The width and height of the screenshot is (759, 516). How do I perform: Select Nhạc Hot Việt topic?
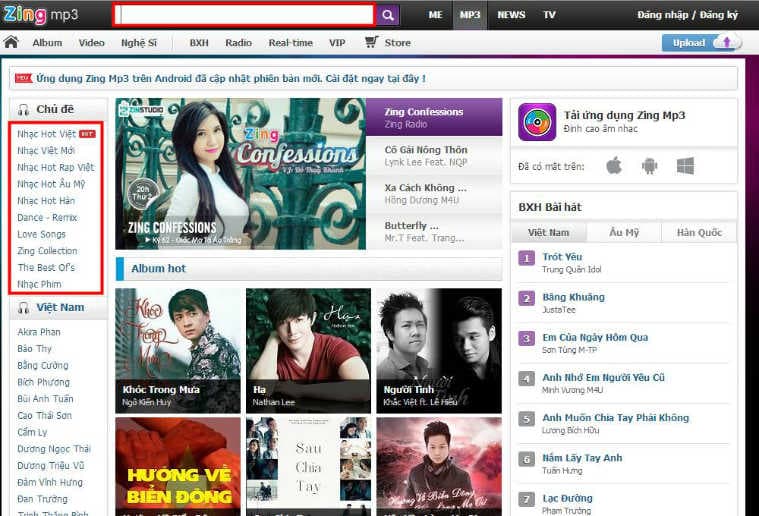[47, 134]
